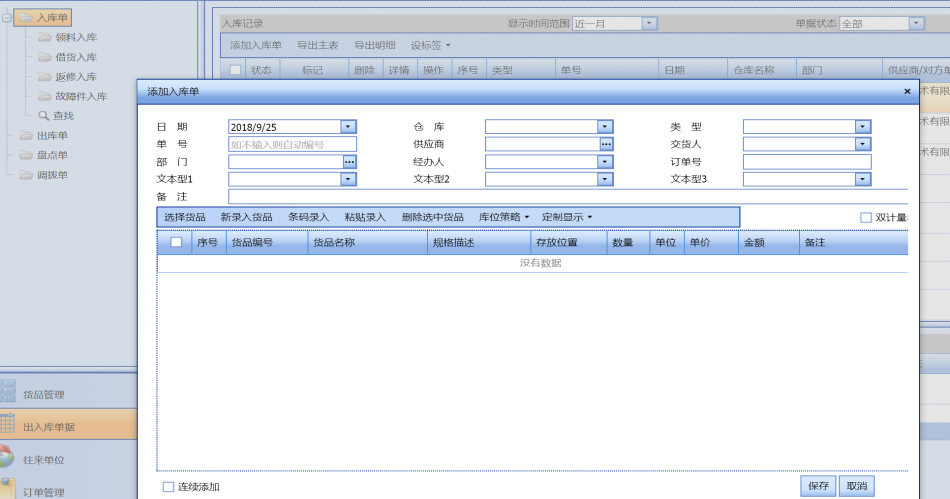Check the select-all box in goods table header
The image size is (950, 499).
pos(176,242)
